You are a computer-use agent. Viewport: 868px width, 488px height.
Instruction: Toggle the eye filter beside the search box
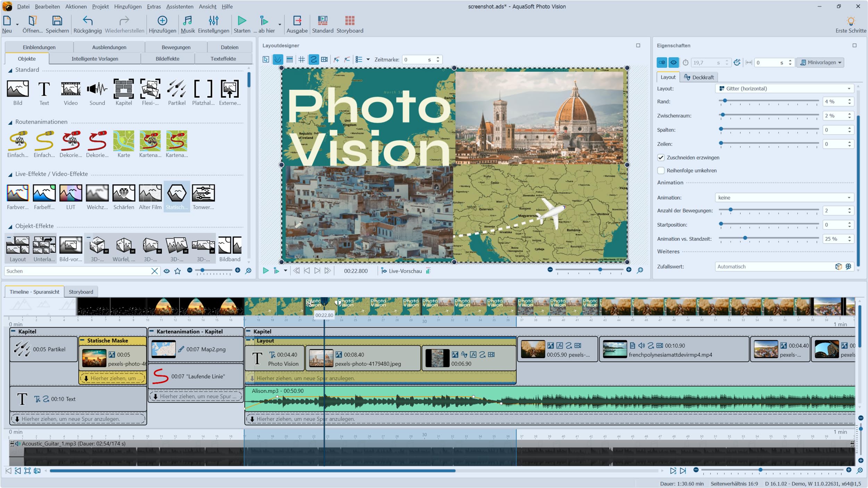click(167, 271)
